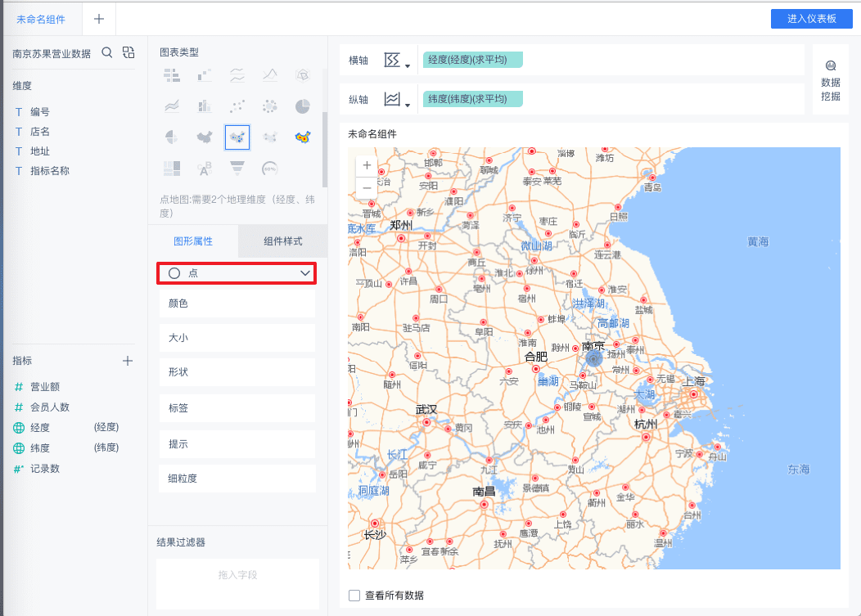Click the 细粒度 property box
This screenshot has width=861, height=616.
point(237,479)
